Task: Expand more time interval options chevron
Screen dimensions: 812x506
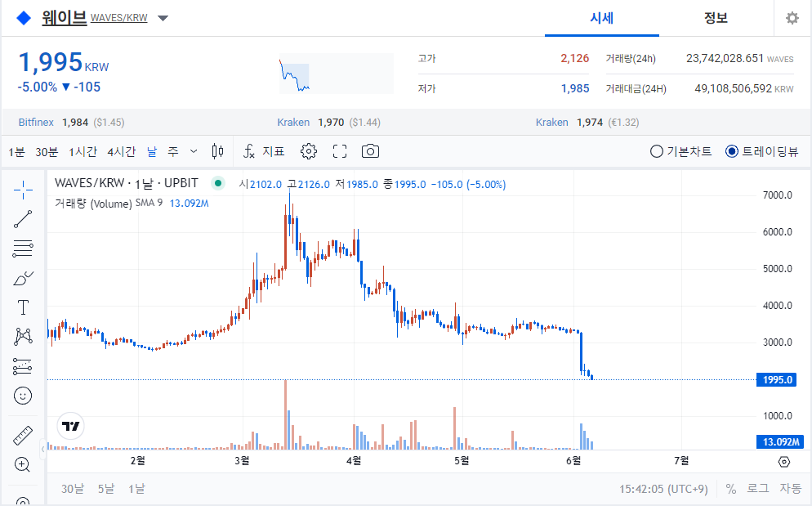Action: click(194, 151)
